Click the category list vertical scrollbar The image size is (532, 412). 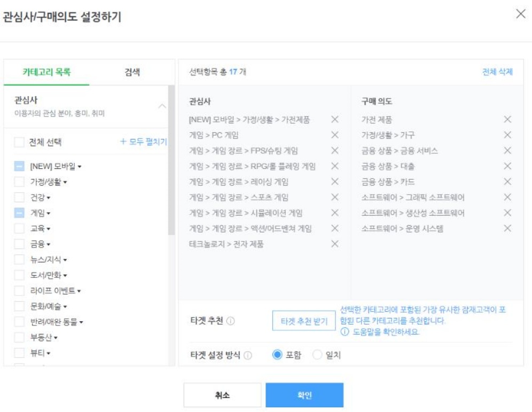[171, 160]
